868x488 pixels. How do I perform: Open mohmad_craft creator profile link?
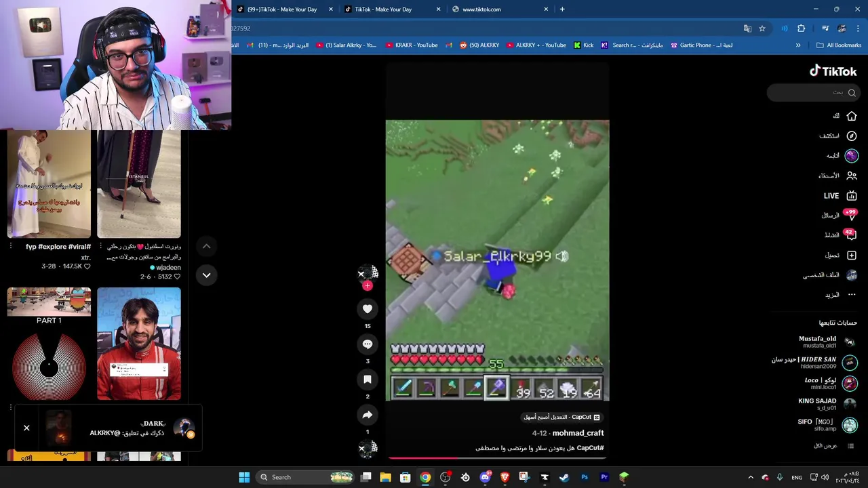[578, 433]
